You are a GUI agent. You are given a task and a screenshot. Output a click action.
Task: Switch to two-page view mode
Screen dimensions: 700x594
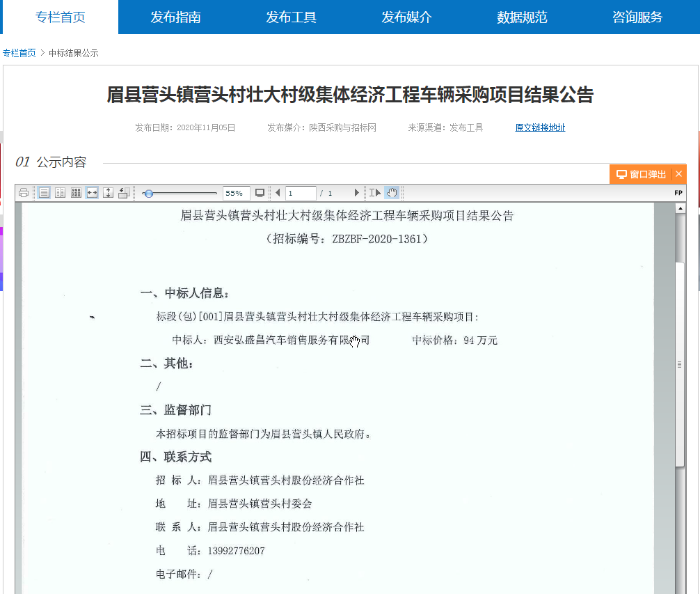pos(60,193)
